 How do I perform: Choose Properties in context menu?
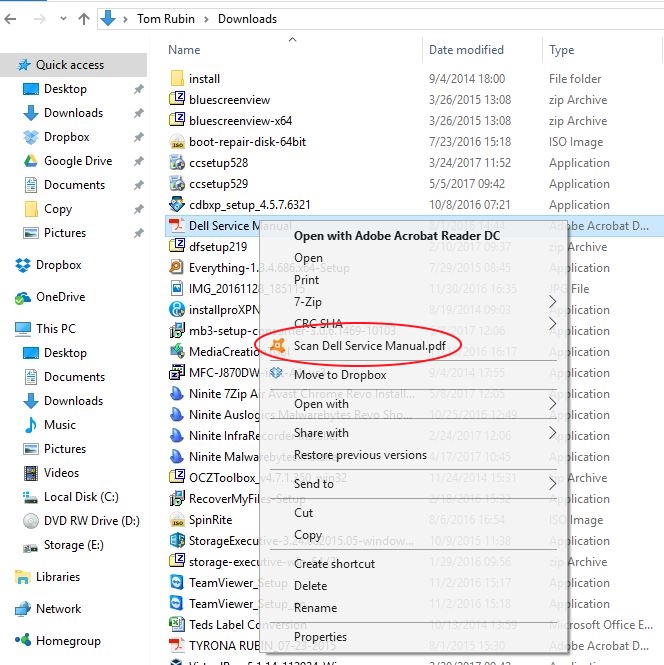point(320,637)
